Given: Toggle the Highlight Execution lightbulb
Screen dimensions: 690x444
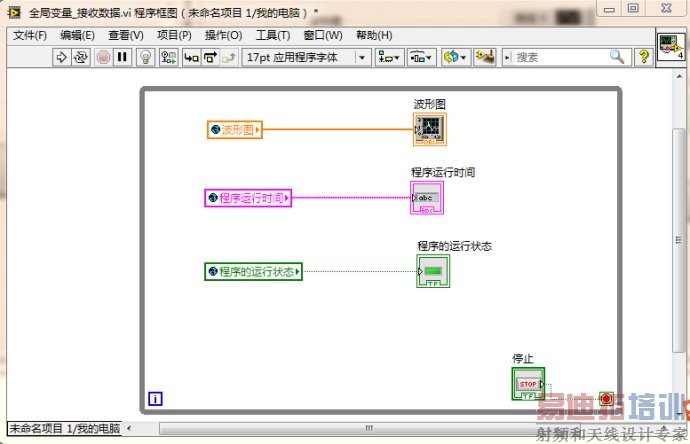Looking at the screenshot, I should [146, 57].
